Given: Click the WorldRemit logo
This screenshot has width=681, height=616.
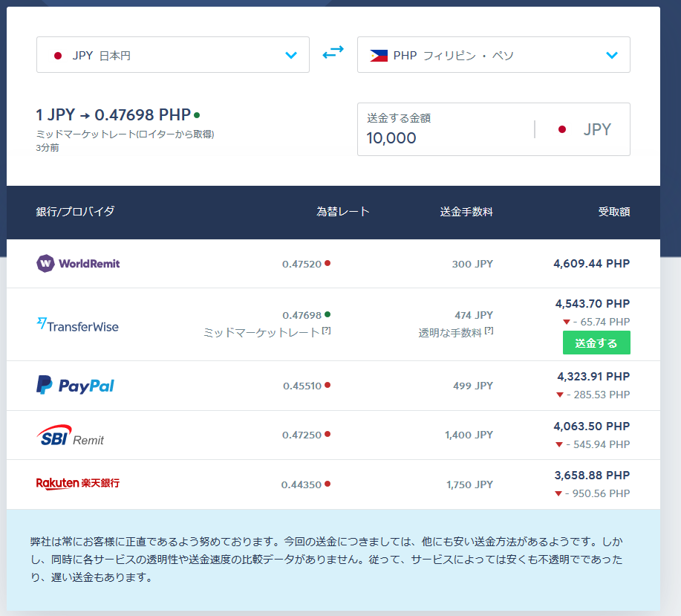Looking at the screenshot, I should point(78,263).
